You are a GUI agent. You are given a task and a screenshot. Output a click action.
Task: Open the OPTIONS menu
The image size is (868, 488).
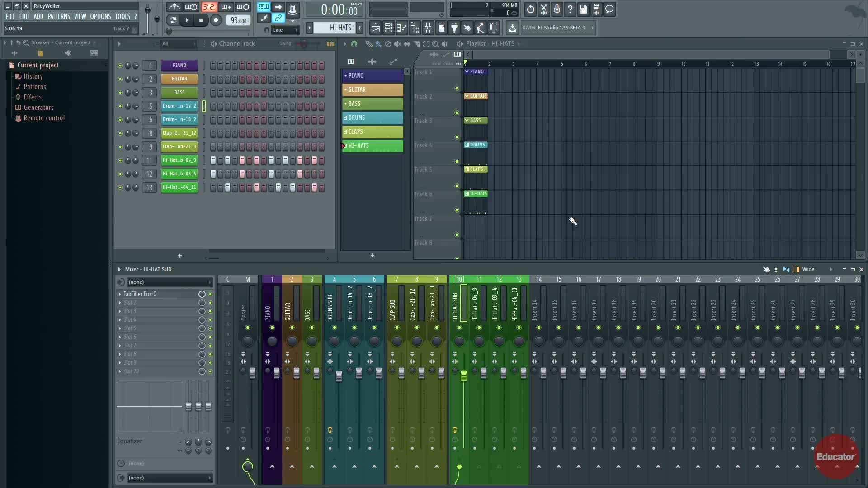(x=100, y=16)
